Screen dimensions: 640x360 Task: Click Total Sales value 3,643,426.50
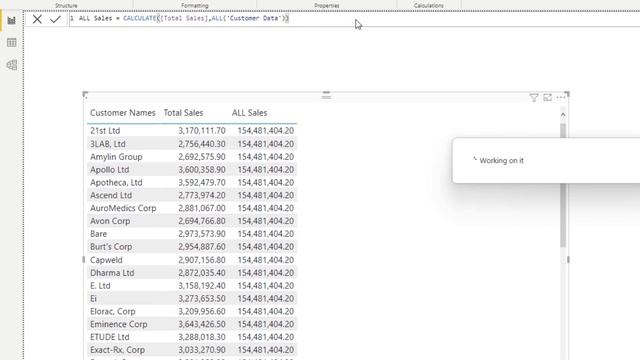point(202,324)
